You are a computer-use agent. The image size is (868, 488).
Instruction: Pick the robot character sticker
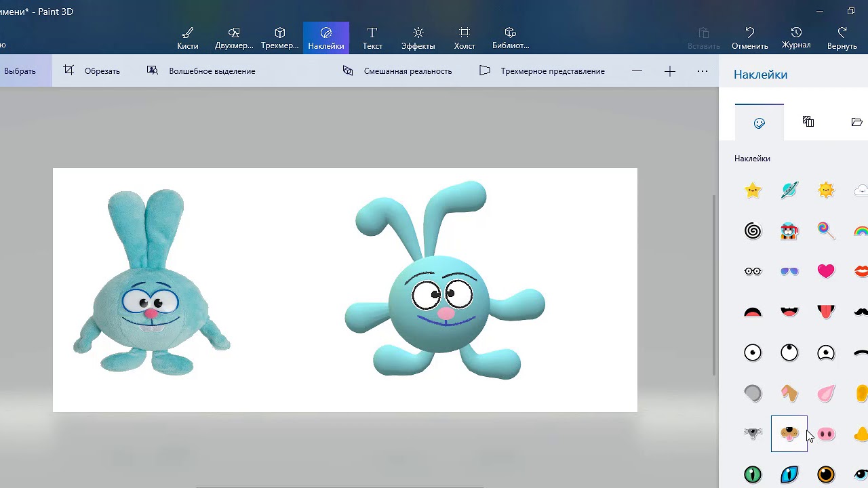(x=789, y=231)
